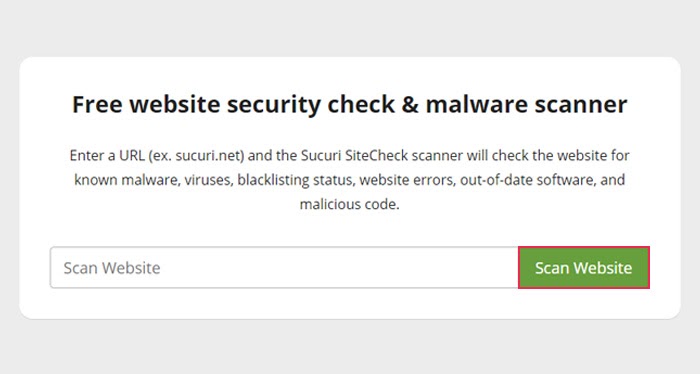This screenshot has height=374, width=700.
Task: Click the word 'viruses' in the description
Action: [x=208, y=180]
